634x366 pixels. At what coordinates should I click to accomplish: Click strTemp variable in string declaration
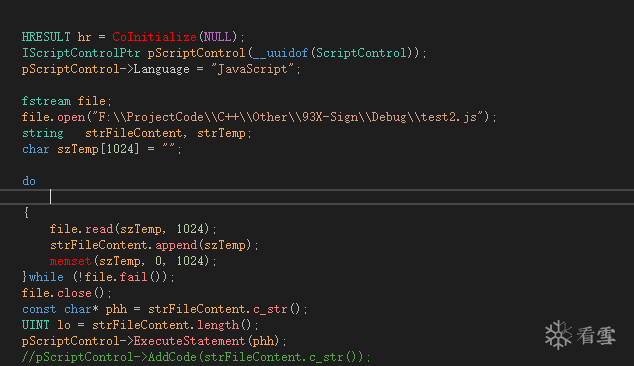tap(221, 133)
